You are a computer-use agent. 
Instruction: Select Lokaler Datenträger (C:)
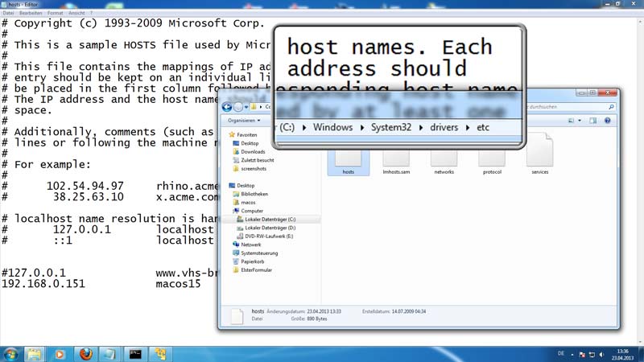pos(266,220)
